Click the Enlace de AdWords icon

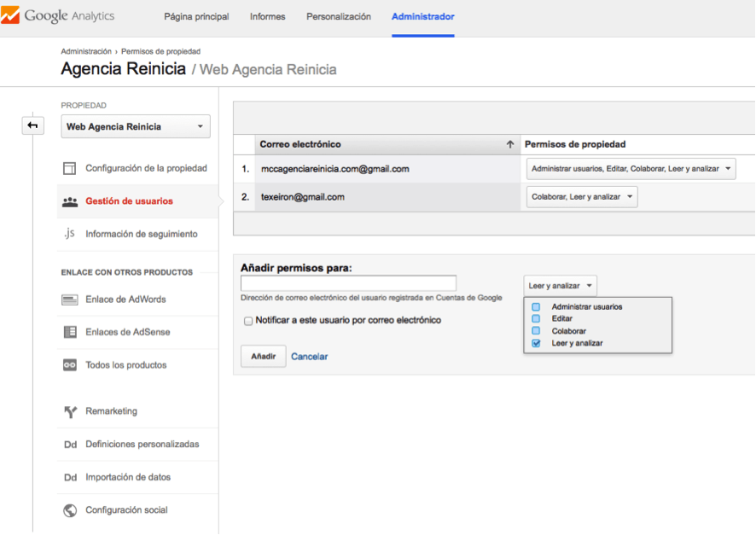tap(70, 299)
